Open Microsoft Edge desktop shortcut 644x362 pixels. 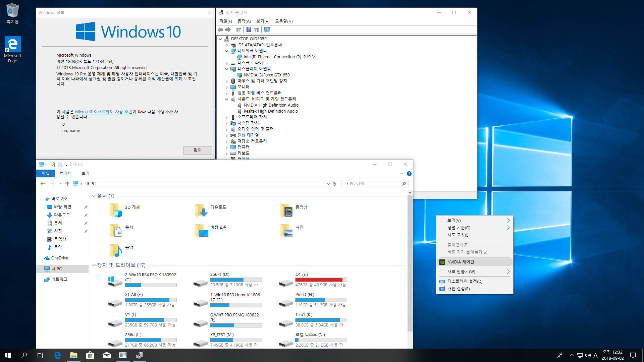13,50
